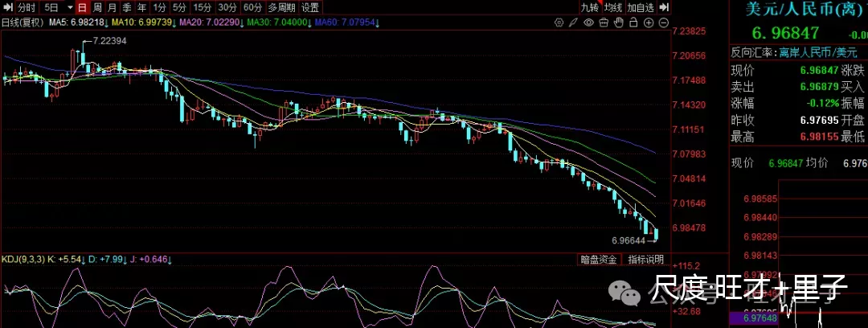Click the arrow indicator beside MA20 value

tap(243, 23)
